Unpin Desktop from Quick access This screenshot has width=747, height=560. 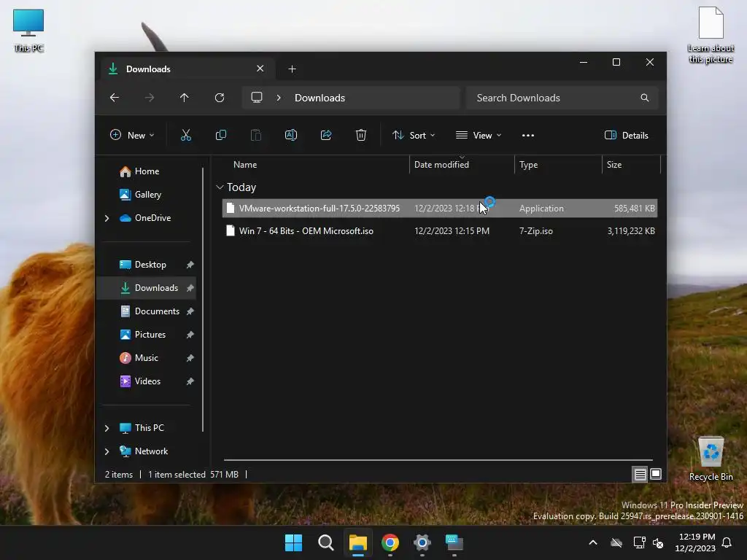(x=190, y=265)
